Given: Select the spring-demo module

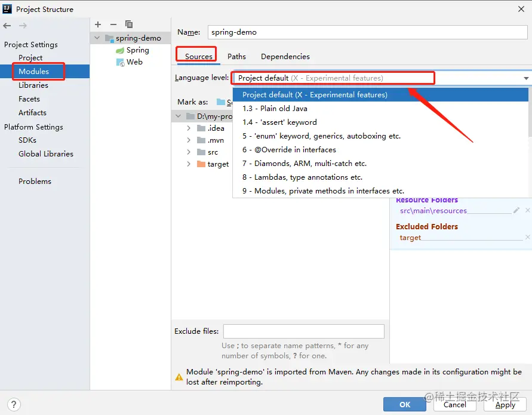Looking at the screenshot, I should pos(131,38).
